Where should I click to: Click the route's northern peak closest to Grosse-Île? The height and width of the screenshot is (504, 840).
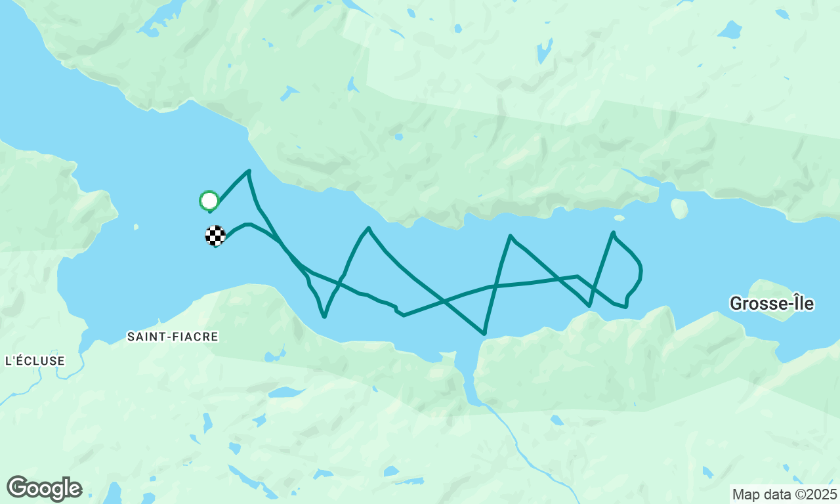coord(613,233)
